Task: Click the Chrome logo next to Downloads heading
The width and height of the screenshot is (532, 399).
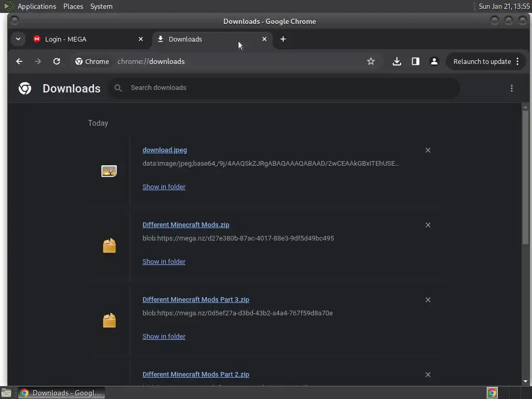Action: point(25,88)
